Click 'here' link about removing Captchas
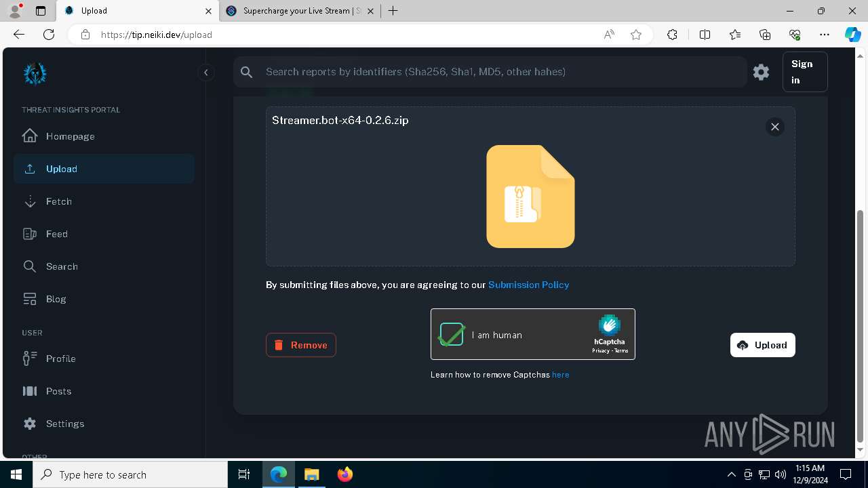The width and height of the screenshot is (868, 488). [561, 375]
